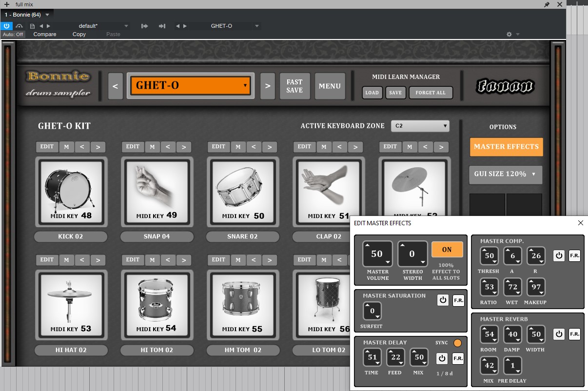
Task: Go to the next preset arrow
Action: (x=267, y=86)
